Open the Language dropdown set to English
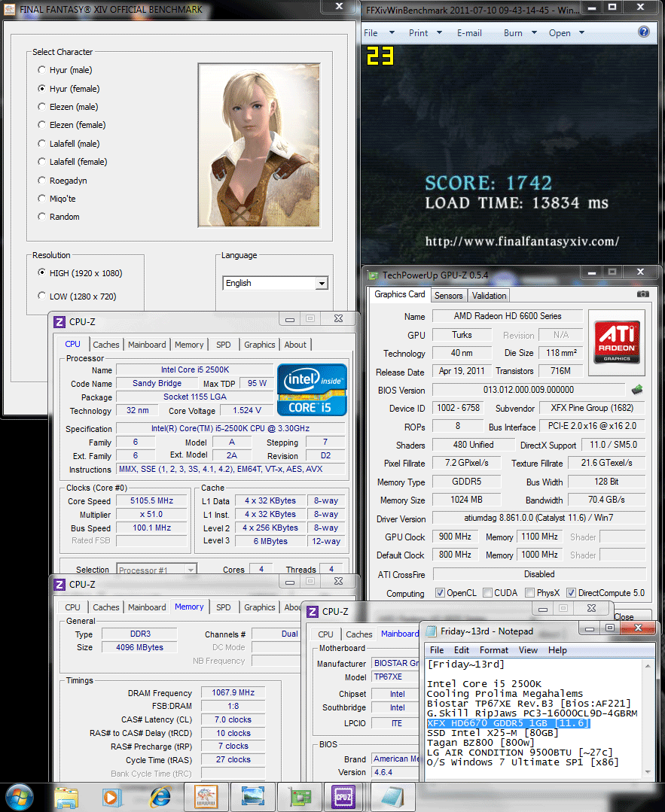The image size is (665, 812). pos(276,283)
